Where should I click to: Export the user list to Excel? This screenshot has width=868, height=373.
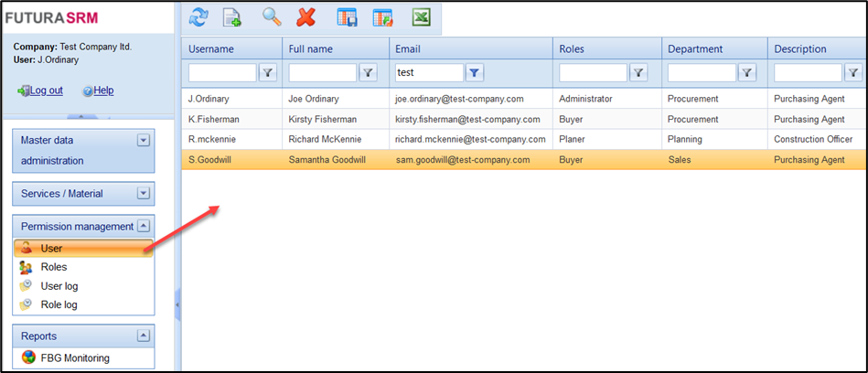[421, 17]
